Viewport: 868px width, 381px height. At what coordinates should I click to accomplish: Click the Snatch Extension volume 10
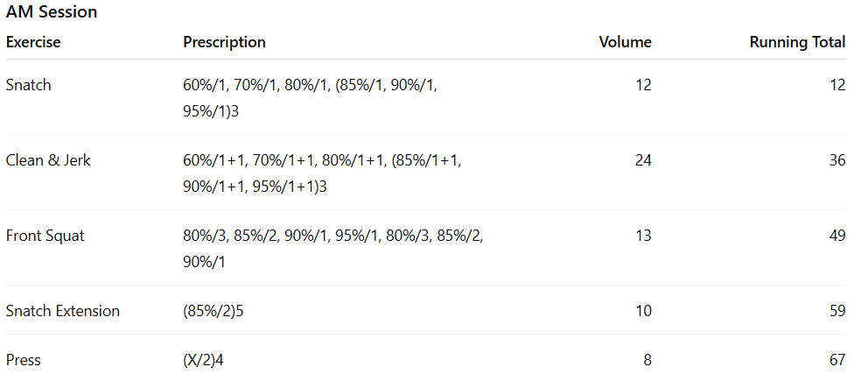coord(643,311)
